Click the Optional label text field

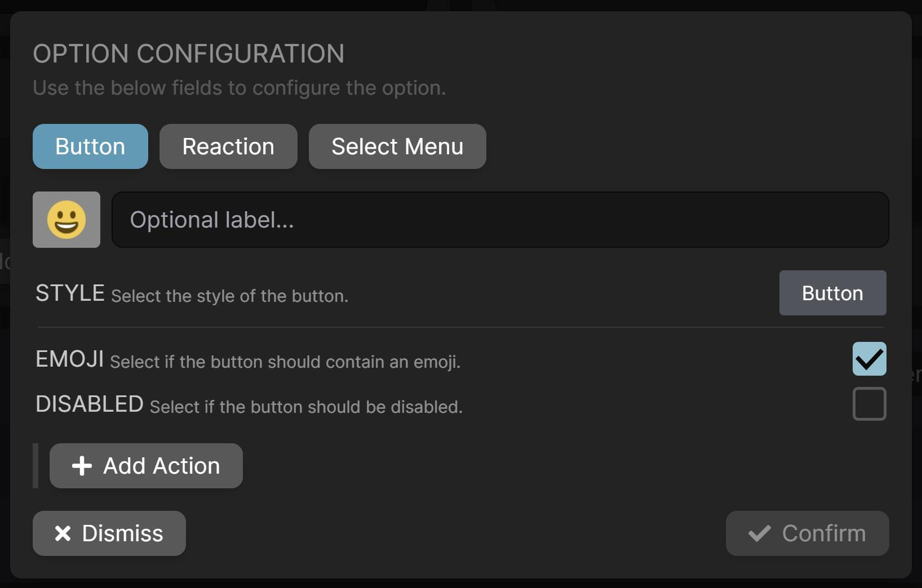click(499, 220)
